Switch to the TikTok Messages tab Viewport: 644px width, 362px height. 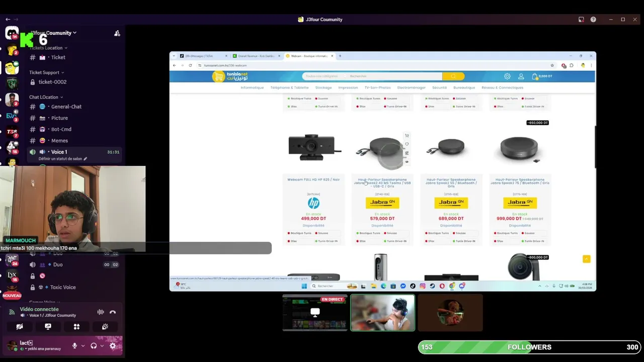point(204,56)
